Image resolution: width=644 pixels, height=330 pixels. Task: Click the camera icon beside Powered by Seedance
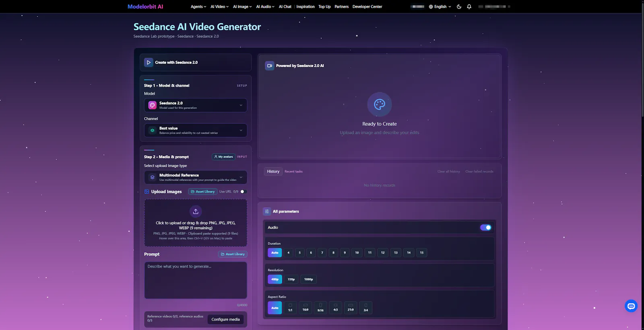tap(270, 66)
